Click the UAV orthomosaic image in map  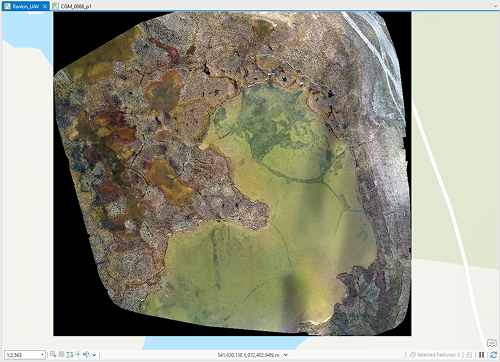tap(232, 173)
